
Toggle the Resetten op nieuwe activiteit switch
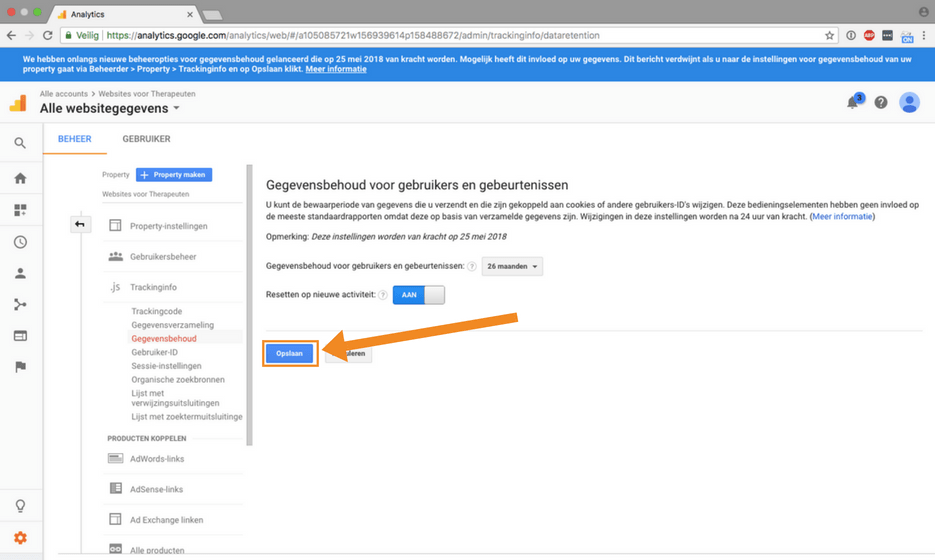[x=419, y=295]
